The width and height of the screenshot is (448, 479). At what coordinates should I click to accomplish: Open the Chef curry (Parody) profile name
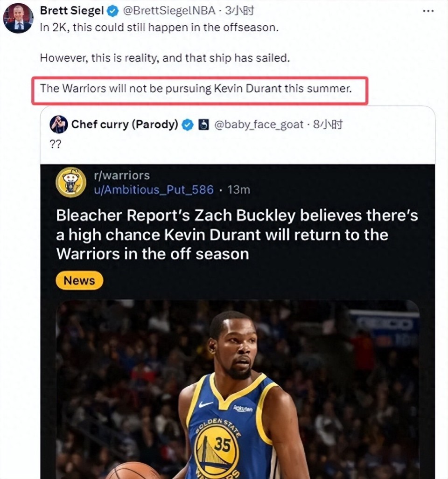tap(125, 125)
